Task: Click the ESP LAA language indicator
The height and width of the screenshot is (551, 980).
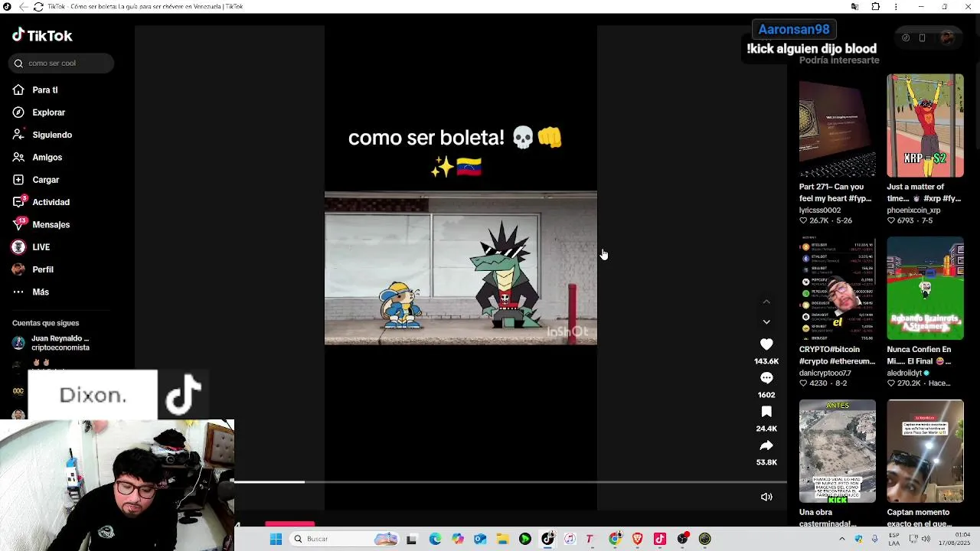Action: pos(894,539)
